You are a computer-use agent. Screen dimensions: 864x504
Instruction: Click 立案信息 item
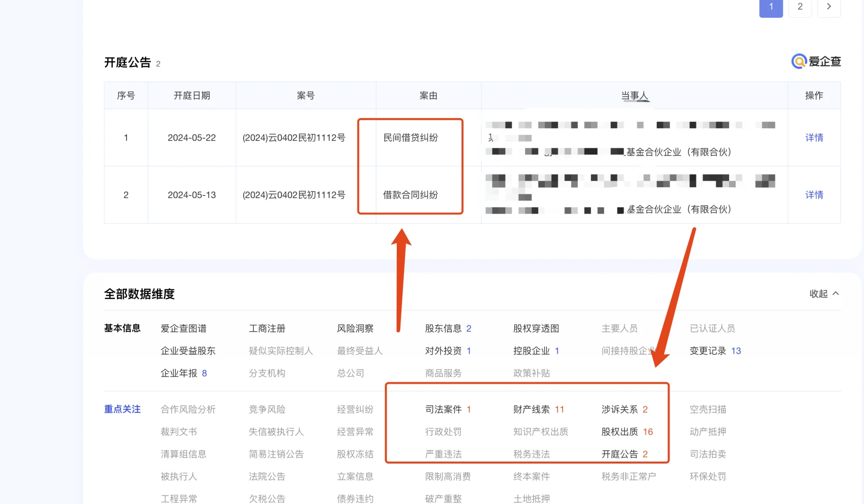(355, 476)
